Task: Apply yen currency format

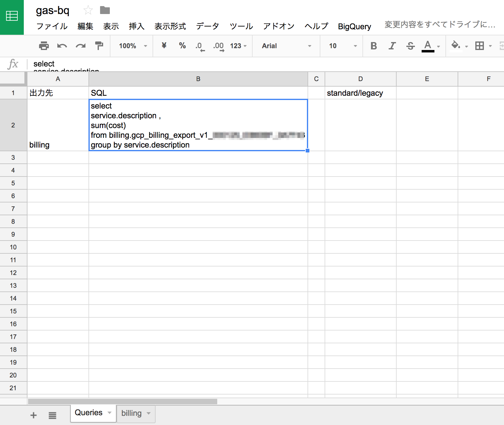Action: pos(164,46)
